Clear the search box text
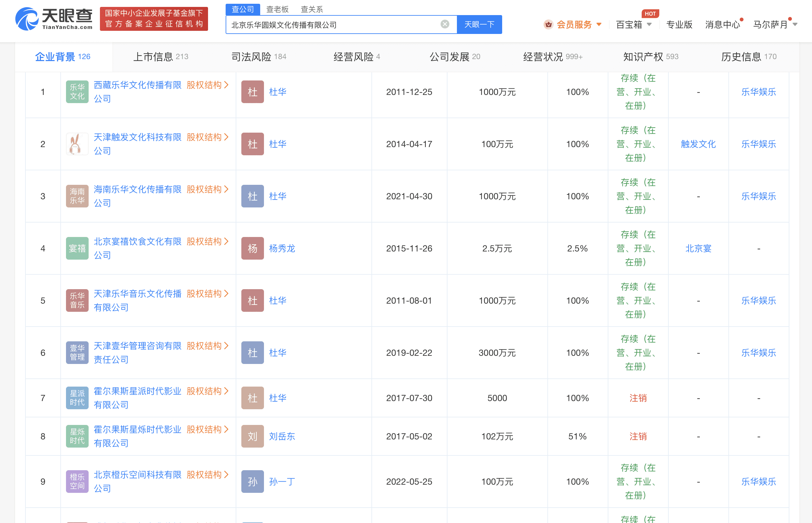 coord(445,24)
